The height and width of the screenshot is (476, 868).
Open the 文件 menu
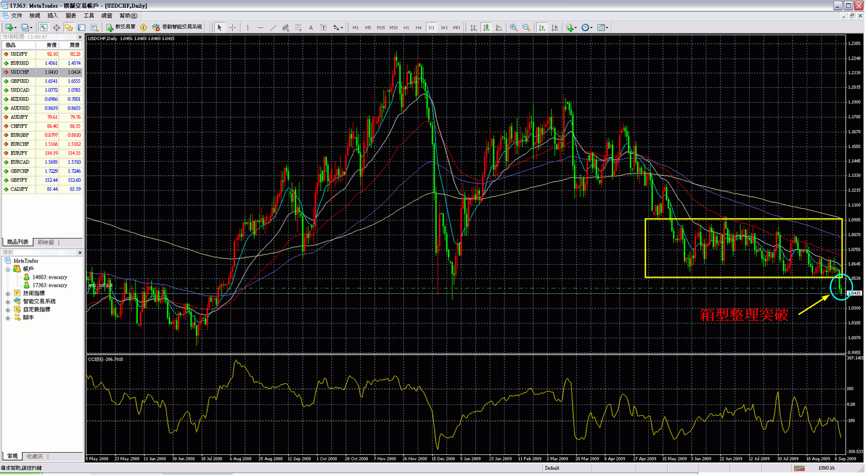17,16
